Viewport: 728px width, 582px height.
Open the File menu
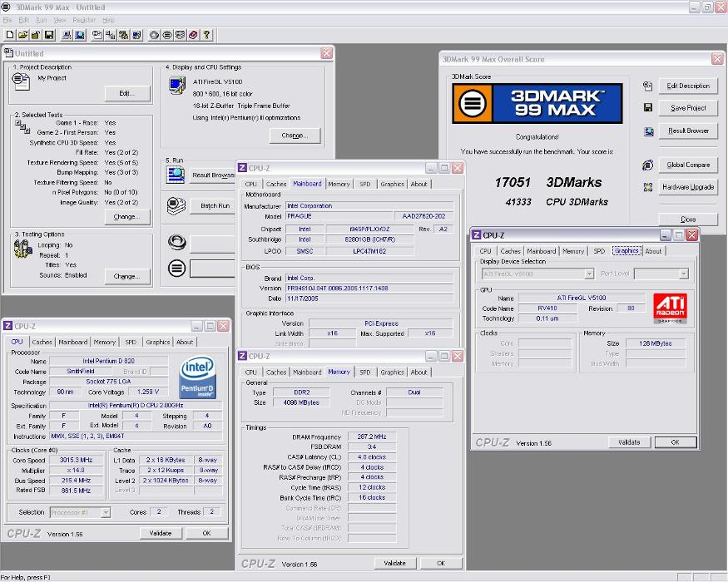[7, 21]
